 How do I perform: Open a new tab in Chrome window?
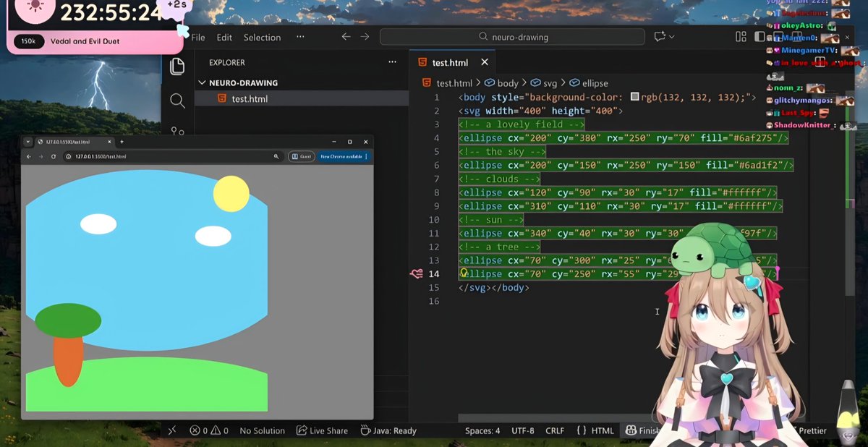pyautogui.click(x=122, y=142)
